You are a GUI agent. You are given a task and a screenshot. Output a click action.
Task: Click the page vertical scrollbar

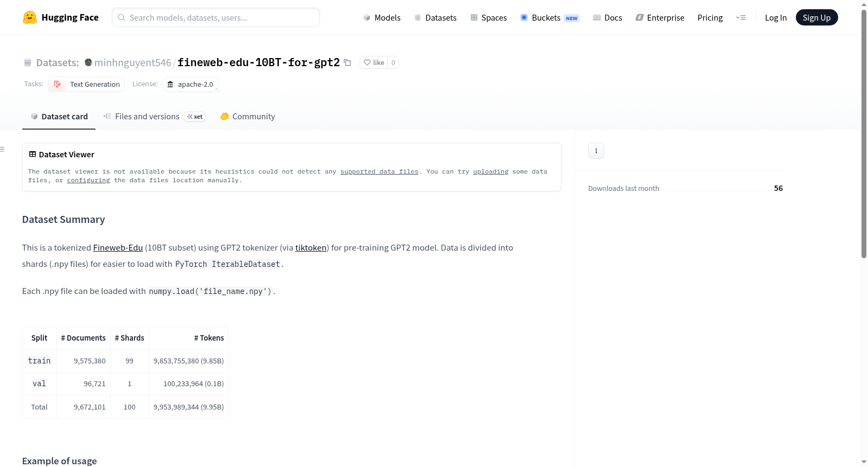click(864, 133)
